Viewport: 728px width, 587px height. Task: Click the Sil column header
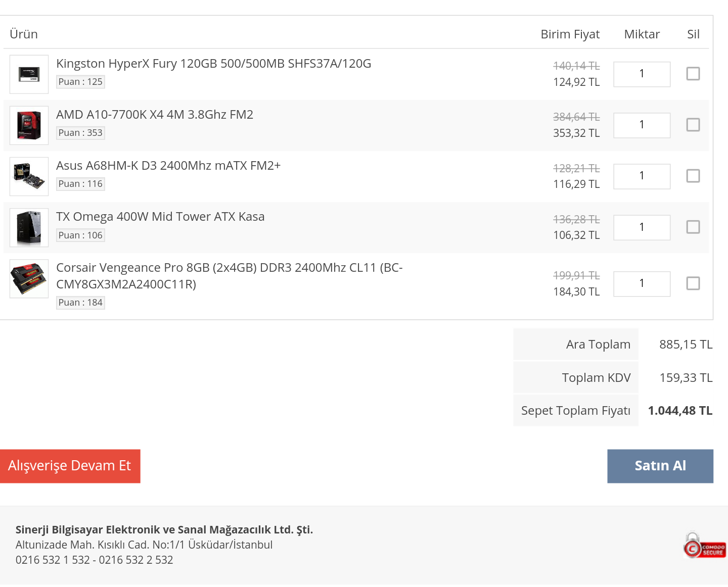693,34
